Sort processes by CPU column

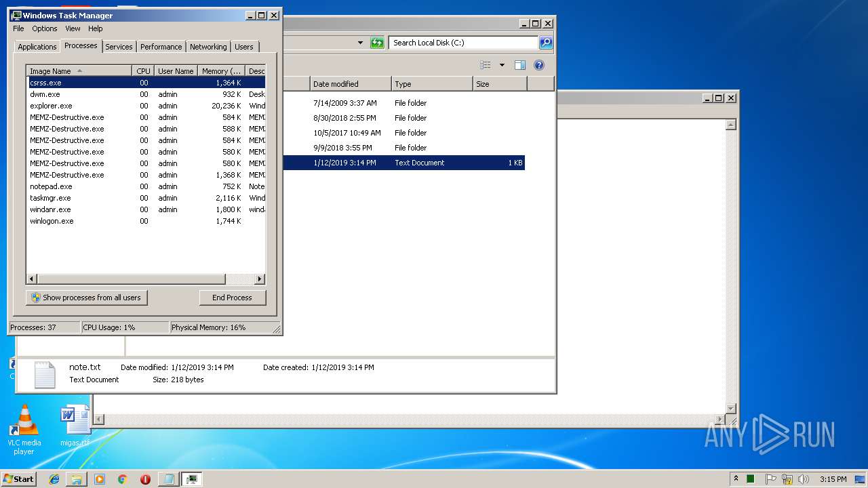[143, 71]
